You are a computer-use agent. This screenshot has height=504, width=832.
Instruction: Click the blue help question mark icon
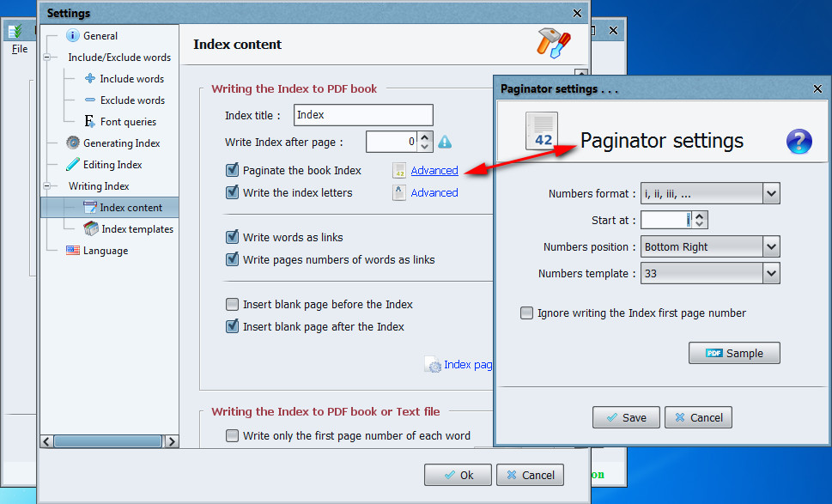pyautogui.click(x=799, y=142)
